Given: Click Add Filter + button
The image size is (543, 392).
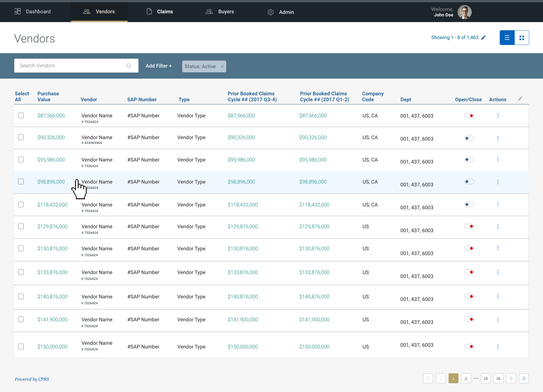Looking at the screenshot, I should tap(159, 66).
